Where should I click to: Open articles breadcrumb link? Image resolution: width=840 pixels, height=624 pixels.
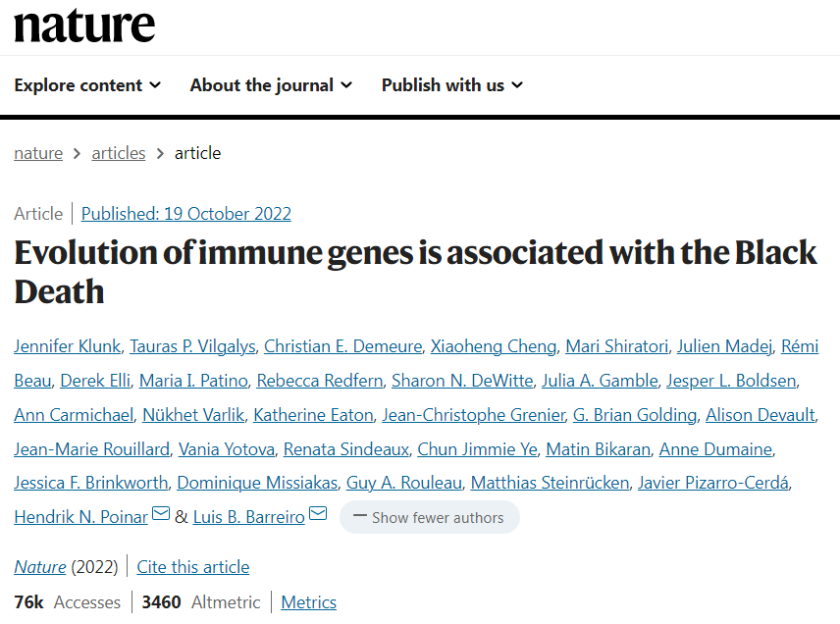(x=119, y=153)
